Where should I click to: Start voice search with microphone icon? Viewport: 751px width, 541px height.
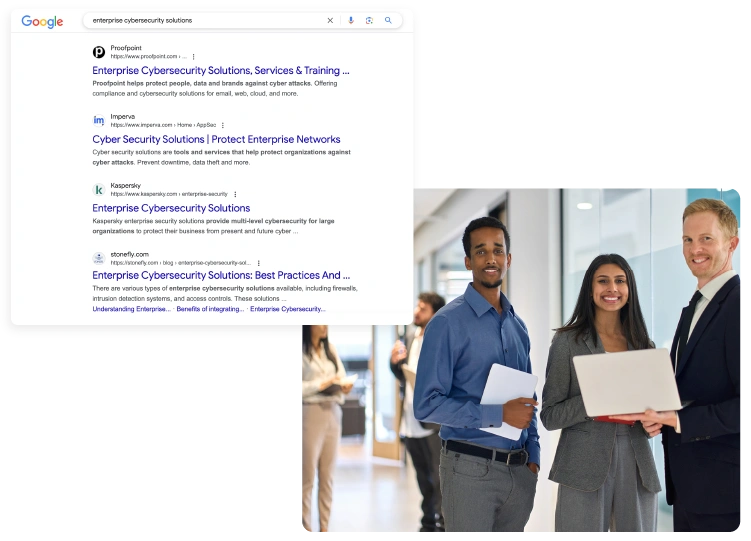click(351, 20)
